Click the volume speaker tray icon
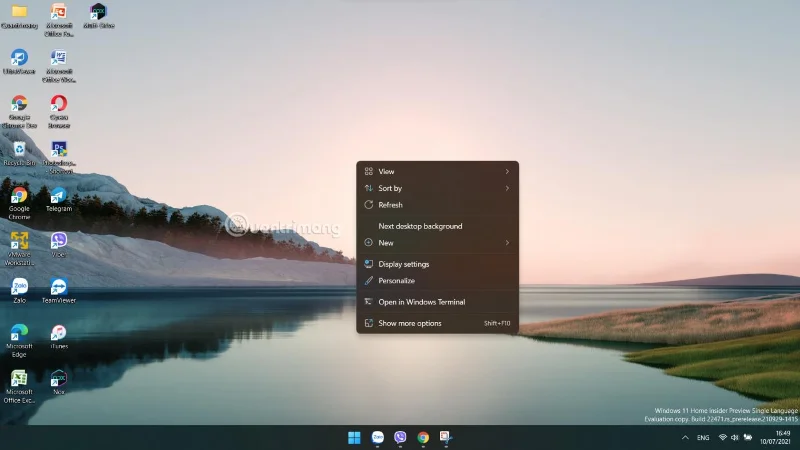 [x=735, y=438]
